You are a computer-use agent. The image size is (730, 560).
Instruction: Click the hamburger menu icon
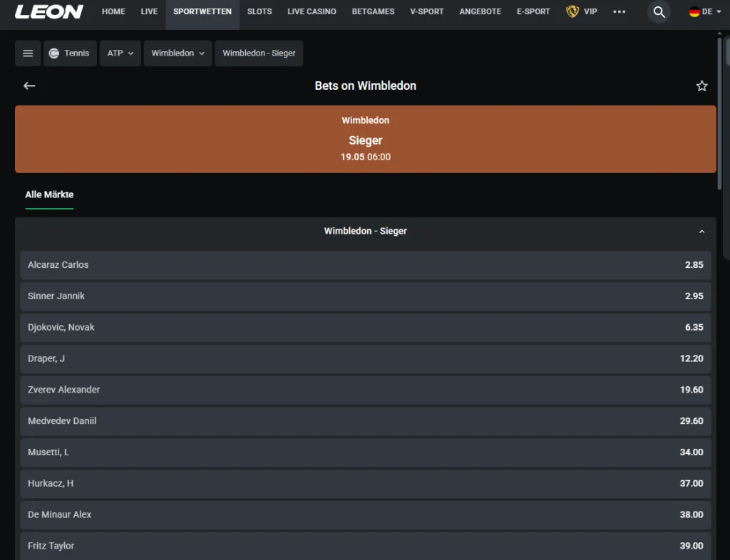28,53
